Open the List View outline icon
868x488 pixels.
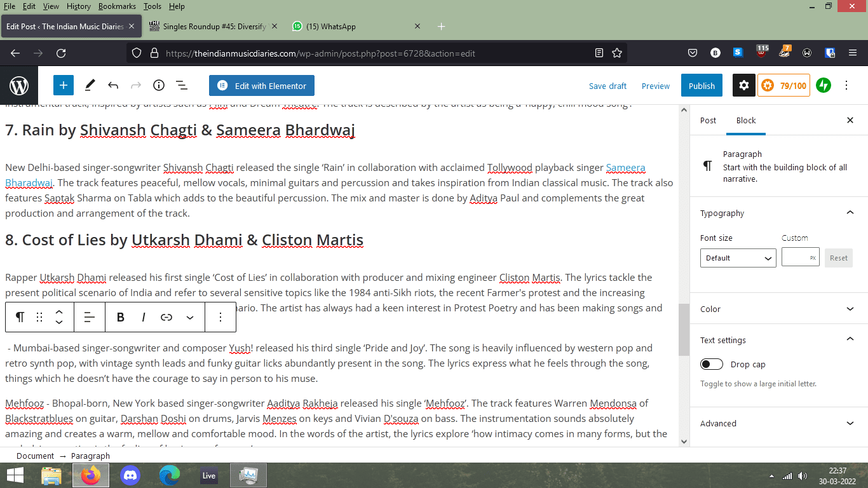(181, 85)
